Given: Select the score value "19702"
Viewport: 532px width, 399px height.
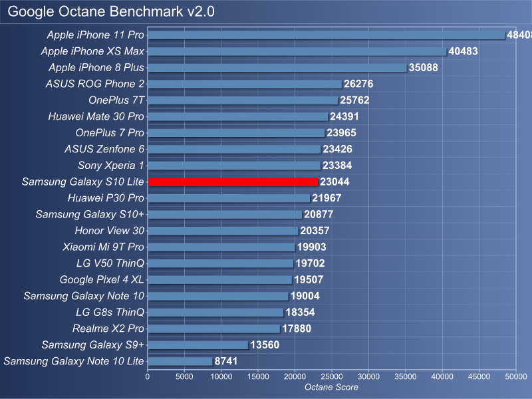Looking at the screenshot, I should (x=310, y=263).
